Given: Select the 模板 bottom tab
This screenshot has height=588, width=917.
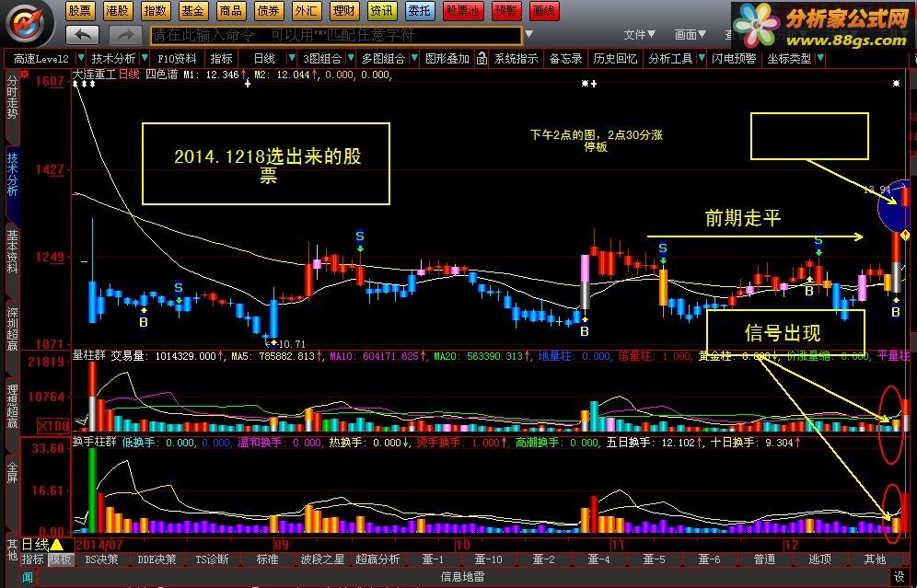Looking at the screenshot, I should [x=60, y=559].
